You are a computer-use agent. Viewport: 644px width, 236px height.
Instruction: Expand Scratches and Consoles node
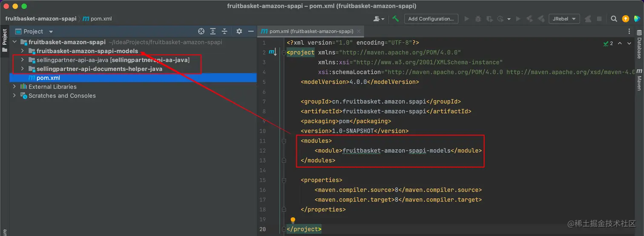point(15,96)
